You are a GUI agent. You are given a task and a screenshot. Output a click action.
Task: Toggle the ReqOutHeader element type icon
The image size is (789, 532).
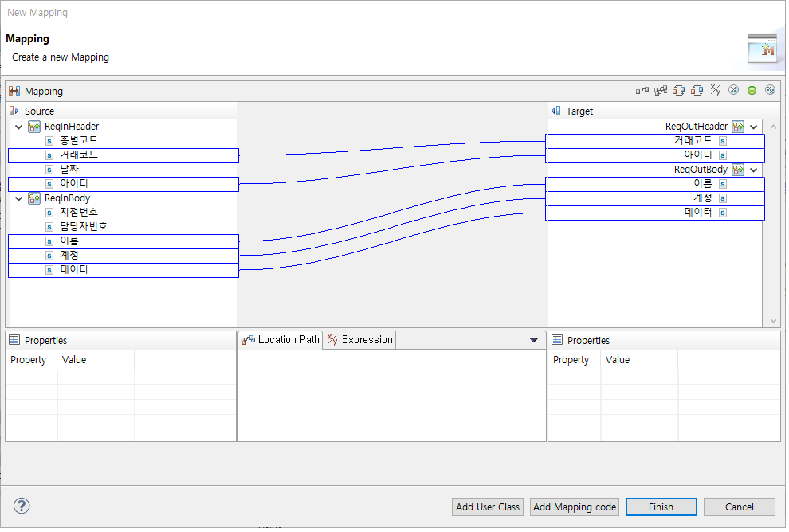[x=738, y=126]
